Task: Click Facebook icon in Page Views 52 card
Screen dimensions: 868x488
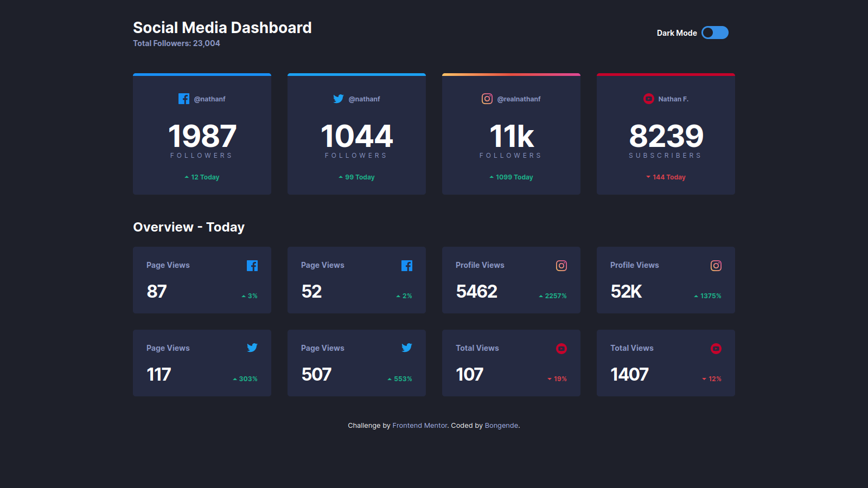Action: [x=407, y=266]
